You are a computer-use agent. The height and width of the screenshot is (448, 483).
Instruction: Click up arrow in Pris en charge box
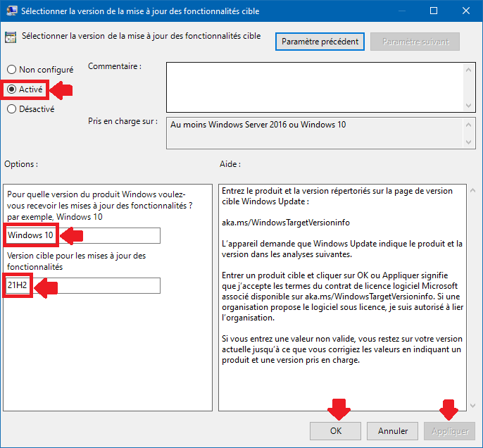tap(468, 125)
